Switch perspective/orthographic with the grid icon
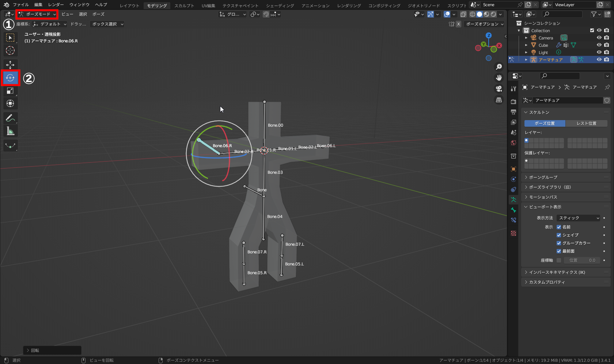This screenshot has height=364, width=614. click(x=499, y=100)
